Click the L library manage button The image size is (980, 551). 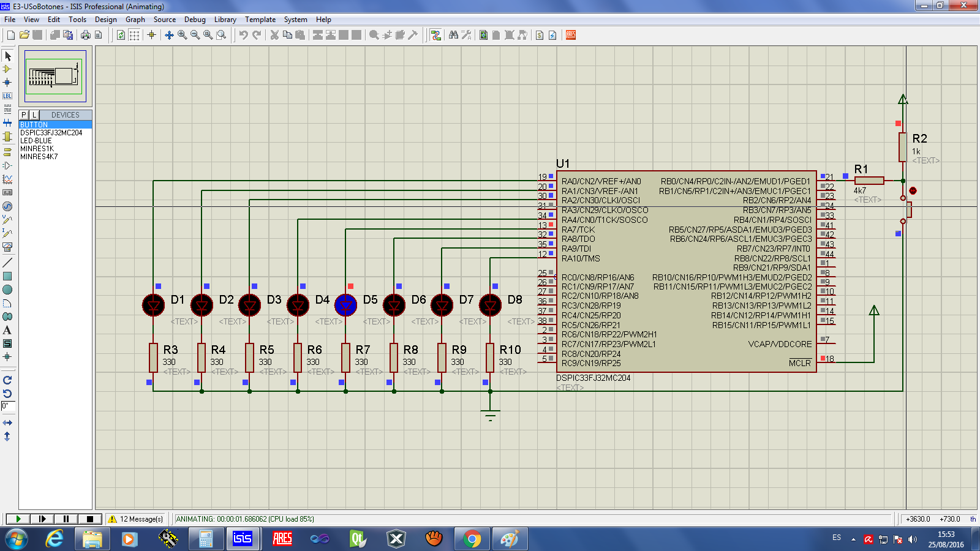tap(34, 114)
